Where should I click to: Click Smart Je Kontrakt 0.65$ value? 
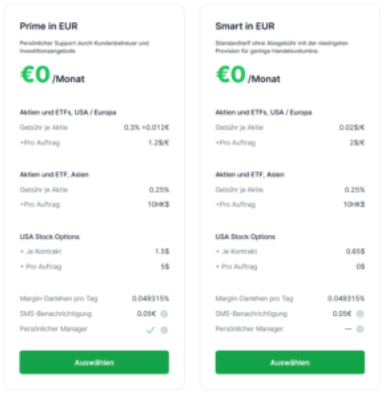point(355,251)
